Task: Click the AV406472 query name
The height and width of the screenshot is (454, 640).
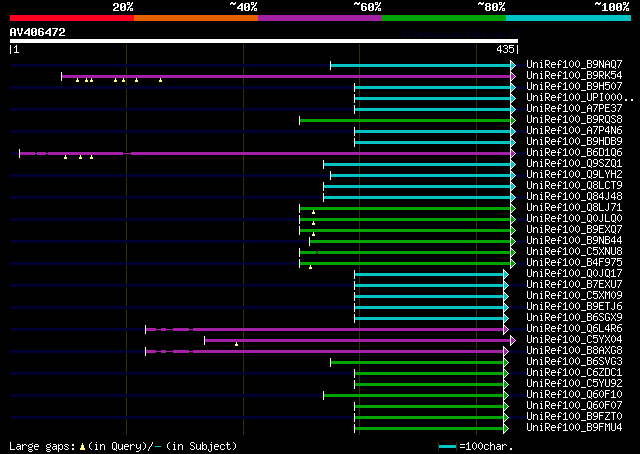Action: pos(38,32)
